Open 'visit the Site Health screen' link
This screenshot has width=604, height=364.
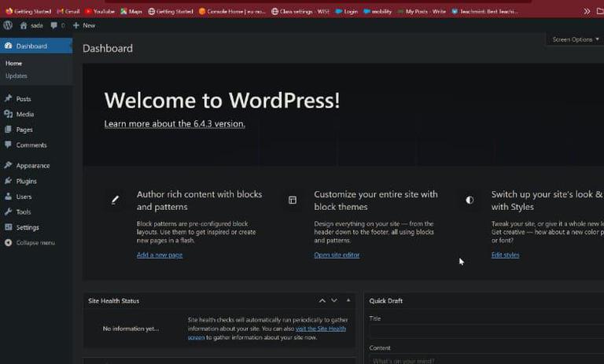click(x=321, y=329)
